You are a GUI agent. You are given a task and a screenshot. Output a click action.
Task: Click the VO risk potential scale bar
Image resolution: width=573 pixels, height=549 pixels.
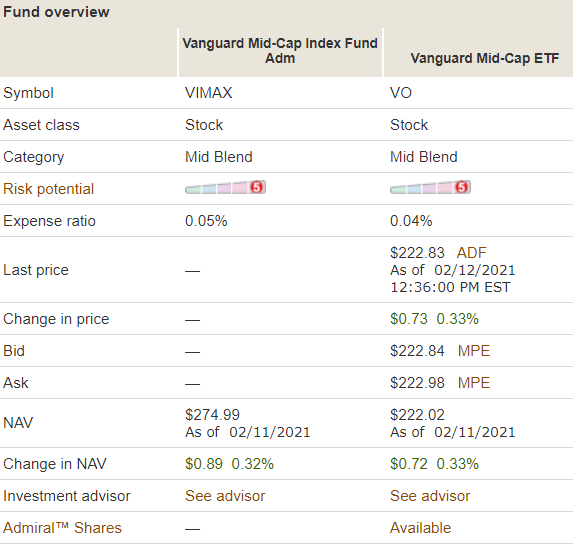coord(430,188)
